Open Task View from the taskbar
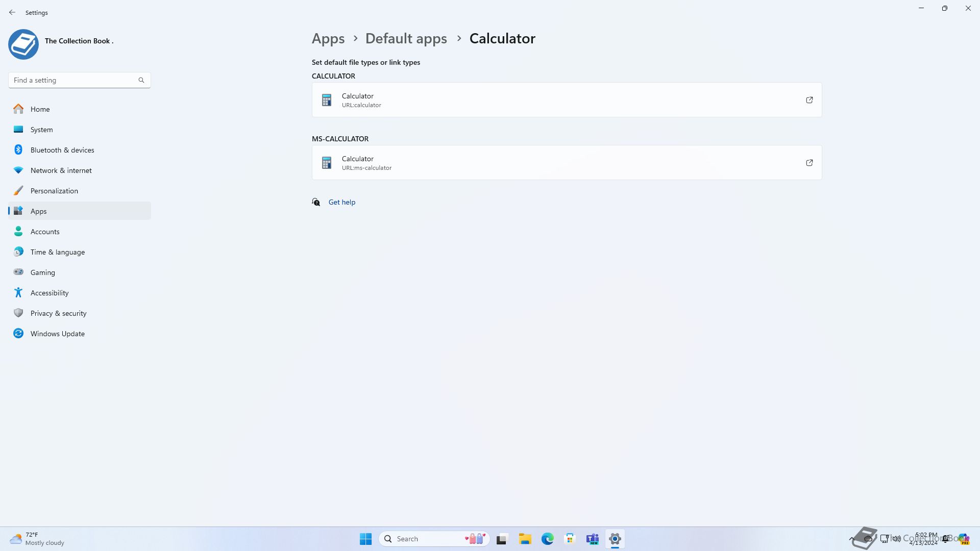 pyautogui.click(x=502, y=539)
